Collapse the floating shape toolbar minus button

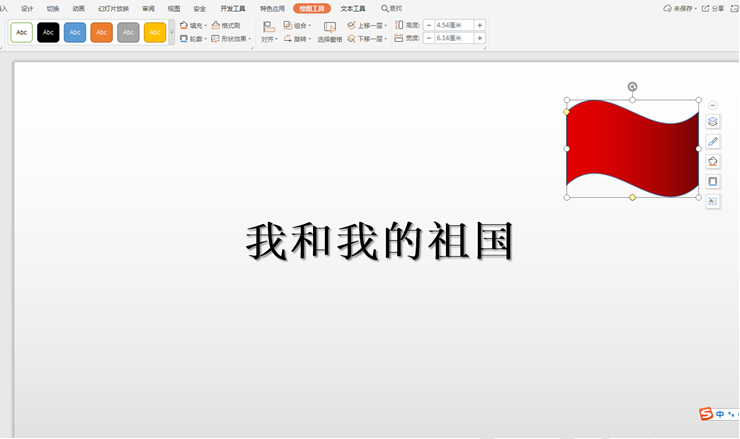(713, 105)
